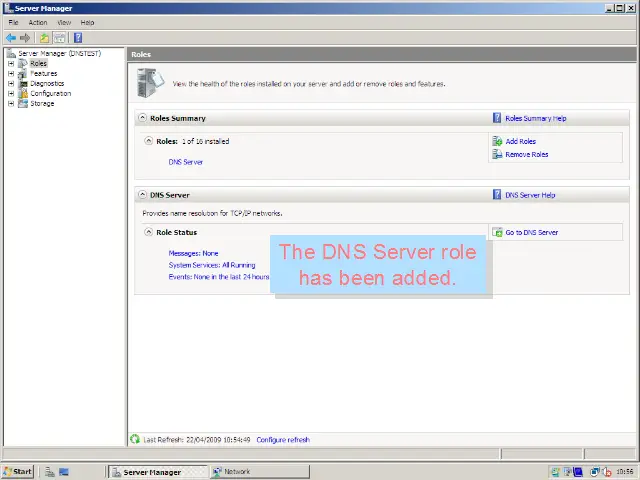Click the Add Roles link
The image size is (640, 480).
(520, 141)
